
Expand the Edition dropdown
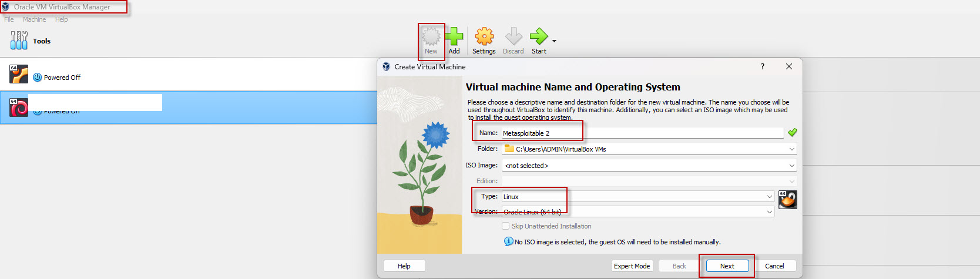click(791, 181)
